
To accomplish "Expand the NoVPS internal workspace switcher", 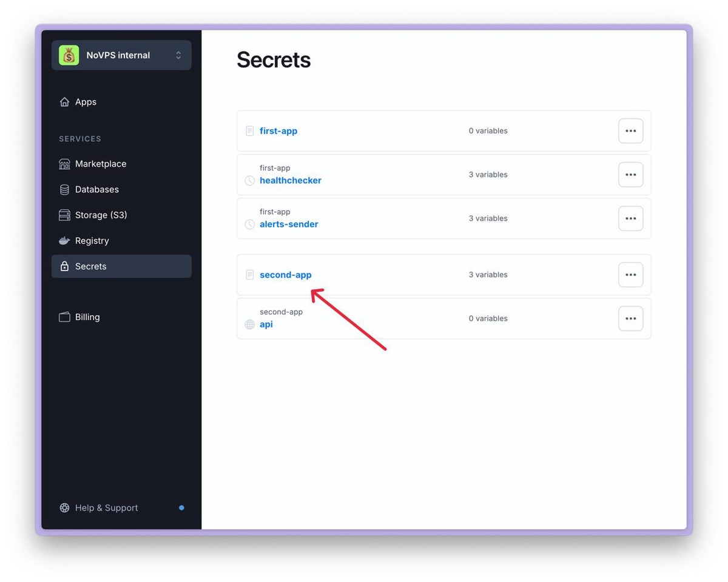I will [178, 55].
